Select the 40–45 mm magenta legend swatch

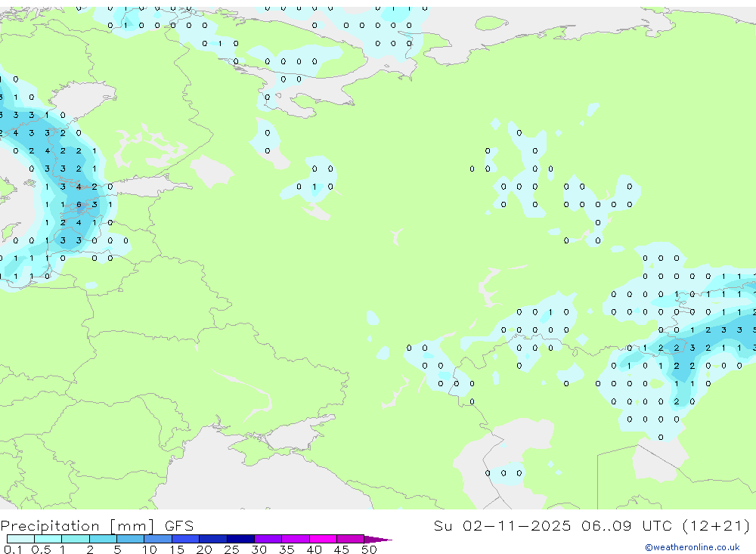point(323,539)
